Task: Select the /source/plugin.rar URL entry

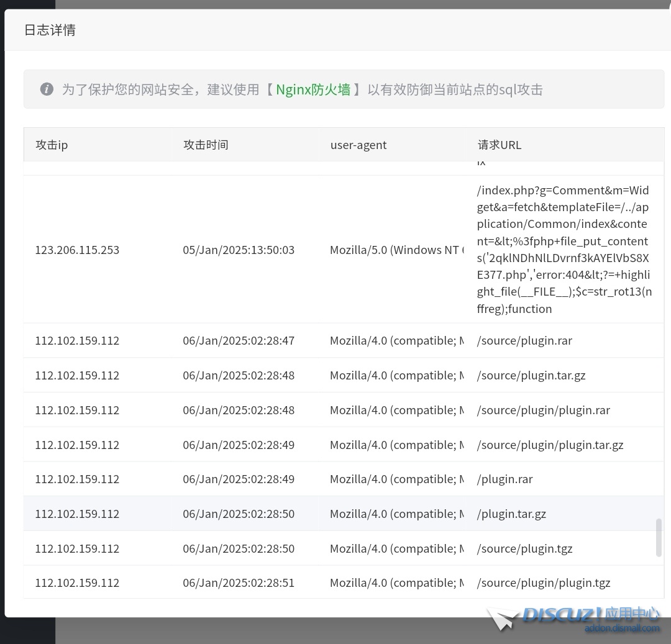Action: pyautogui.click(x=524, y=340)
